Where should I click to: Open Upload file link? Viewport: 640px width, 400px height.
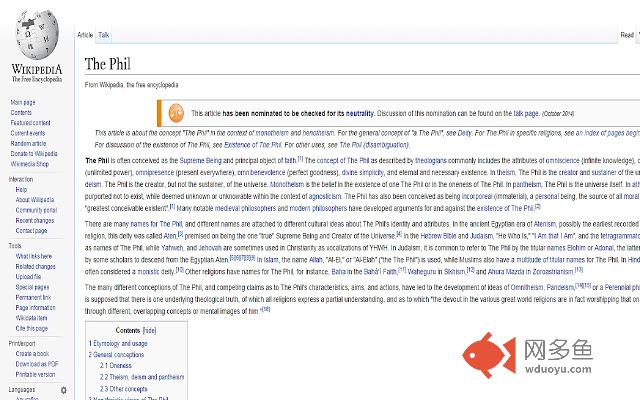[x=28, y=276]
